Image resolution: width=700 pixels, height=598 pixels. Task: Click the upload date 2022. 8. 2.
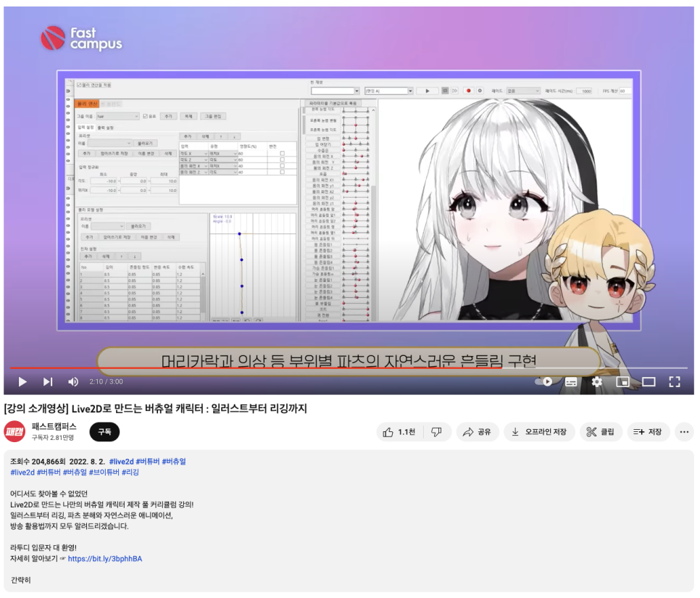[87, 462]
